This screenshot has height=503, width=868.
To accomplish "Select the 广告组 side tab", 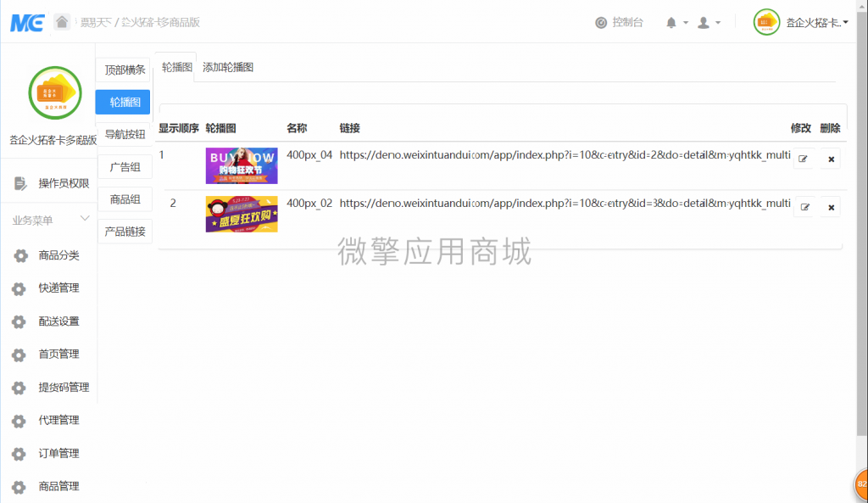I will 124,167.
